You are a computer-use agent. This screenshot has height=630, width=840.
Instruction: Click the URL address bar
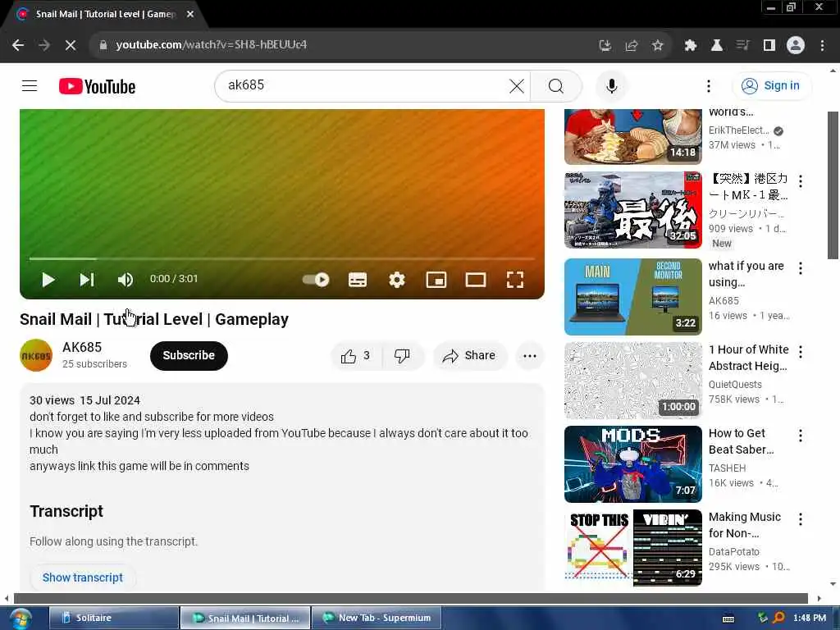(343, 45)
